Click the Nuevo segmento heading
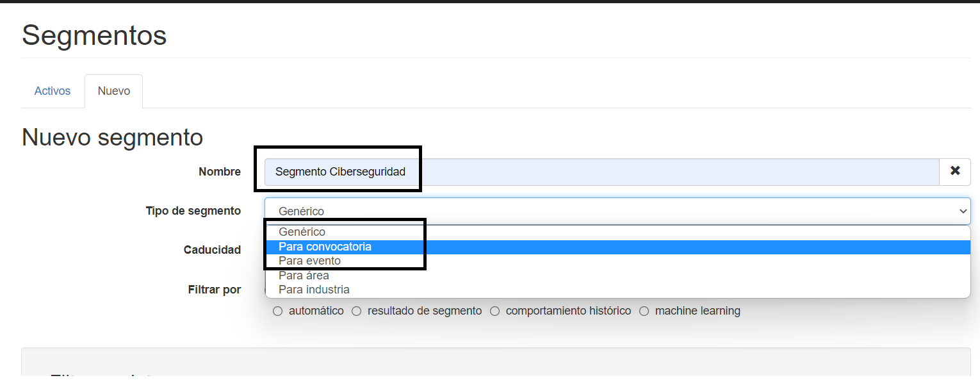This screenshot has height=387, width=980. [x=113, y=137]
